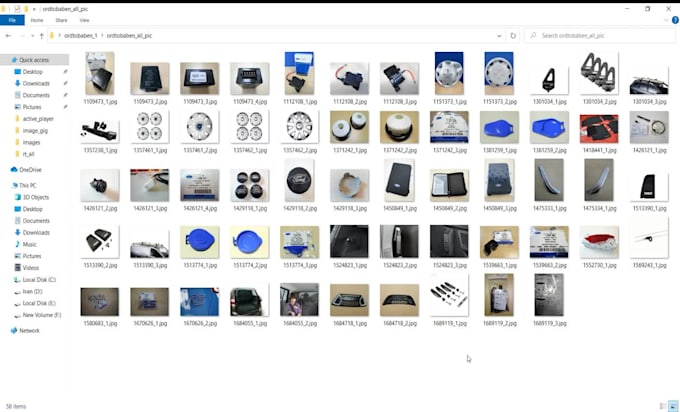The image size is (680, 412).
Task: Select floor mats image 1418441_1.jpg
Action: 599,128
